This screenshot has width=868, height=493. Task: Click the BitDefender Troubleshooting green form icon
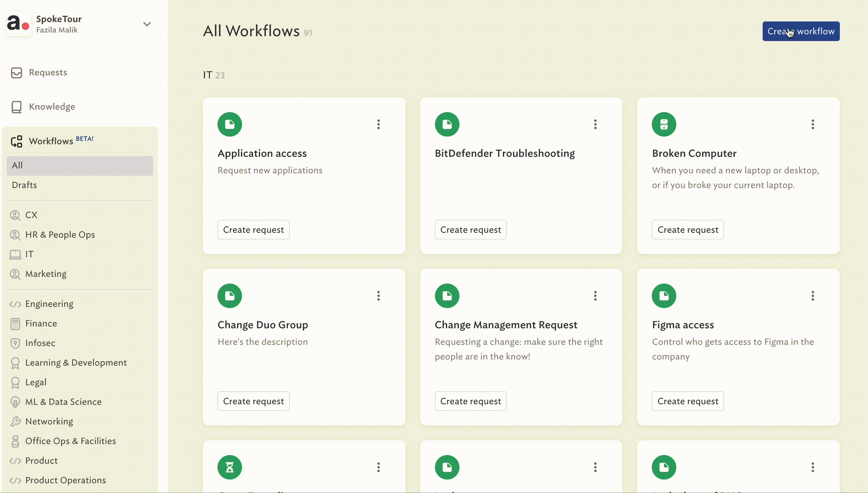click(447, 124)
